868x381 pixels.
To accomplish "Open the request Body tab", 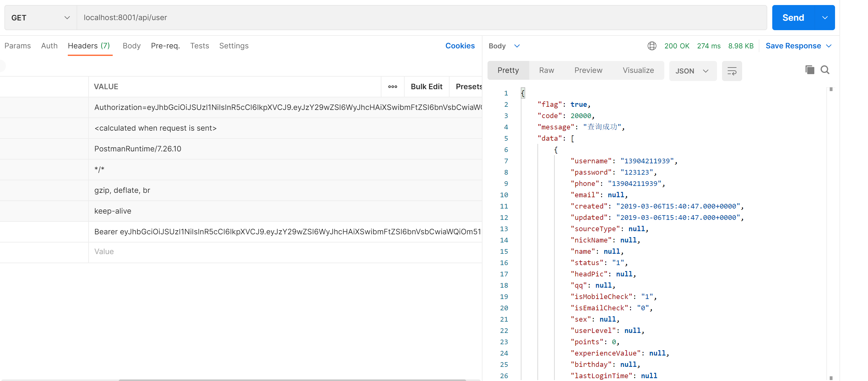I will click(x=132, y=46).
